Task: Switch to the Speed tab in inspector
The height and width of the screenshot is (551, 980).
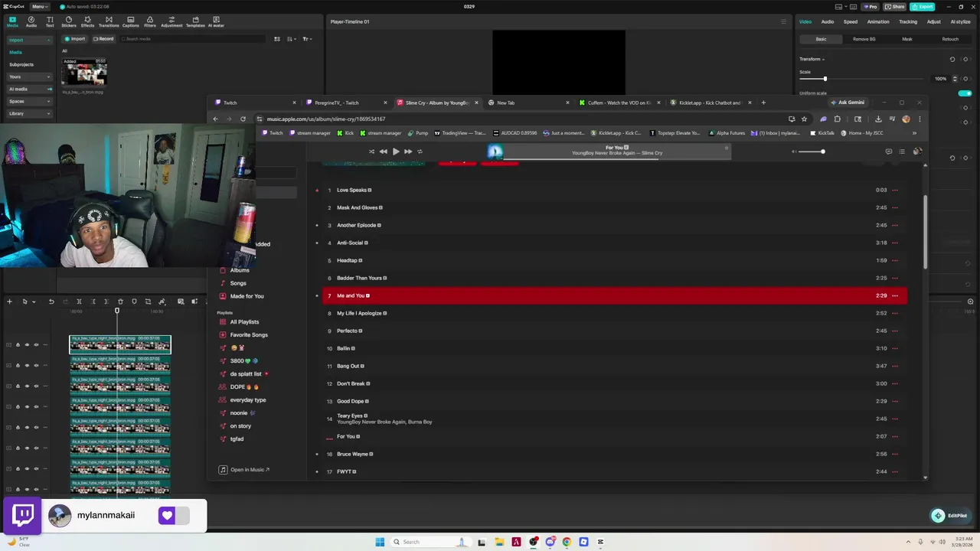Action: pyautogui.click(x=851, y=21)
